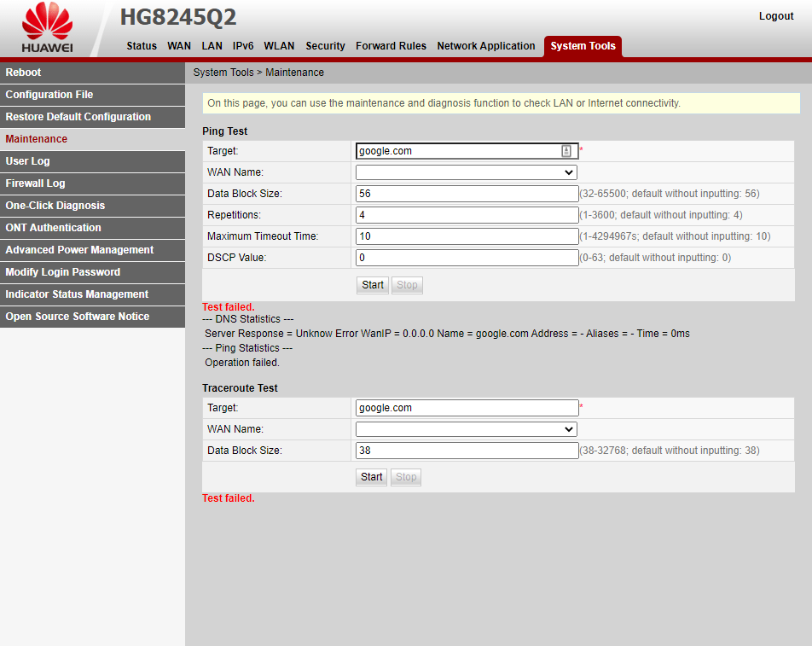Image resolution: width=812 pixels, height=646 pixels.
Task: Open ONT Authentication page
Action: tap(92, 228)
